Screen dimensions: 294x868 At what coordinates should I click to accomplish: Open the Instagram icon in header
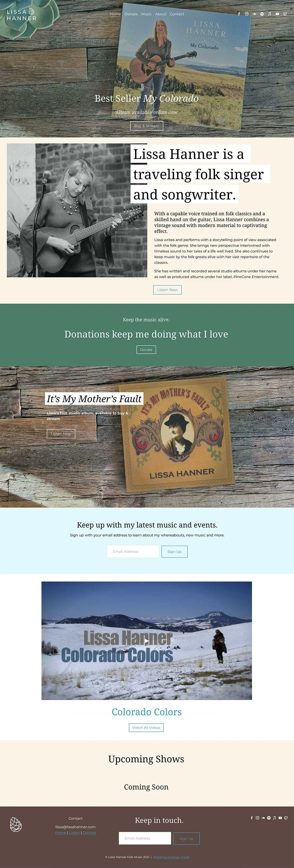click(247, 14)
